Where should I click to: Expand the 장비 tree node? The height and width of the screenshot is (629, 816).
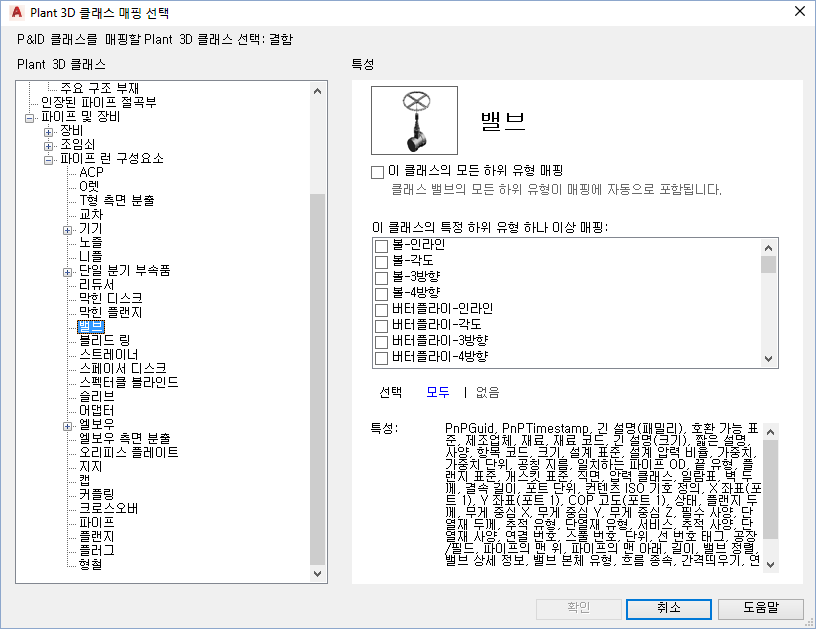[48, 132]
